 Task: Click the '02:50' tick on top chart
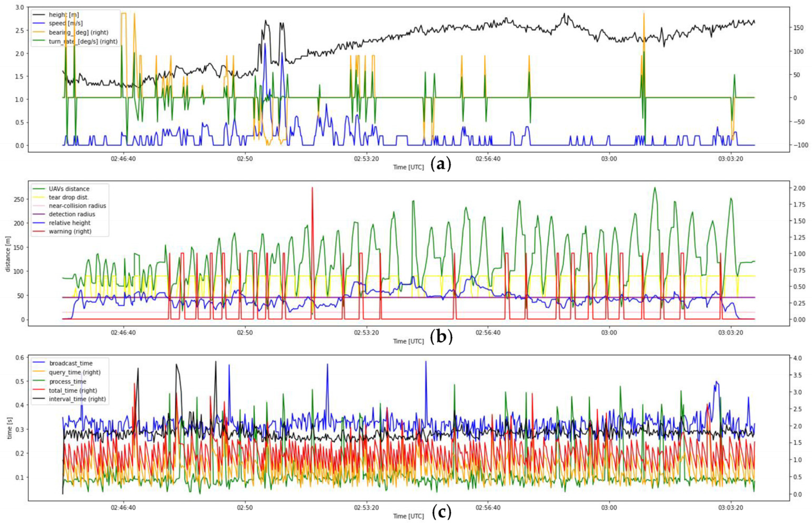point(245,159)
